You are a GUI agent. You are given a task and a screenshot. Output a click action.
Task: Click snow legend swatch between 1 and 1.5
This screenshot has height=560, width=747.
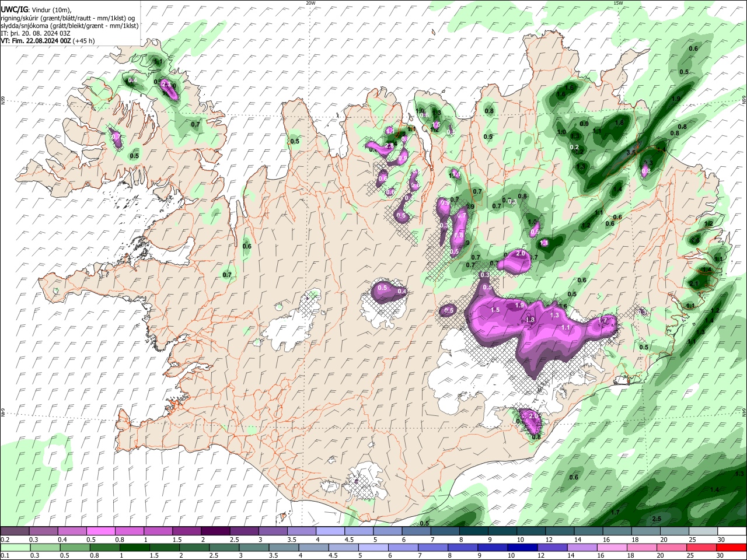point(158,531)
